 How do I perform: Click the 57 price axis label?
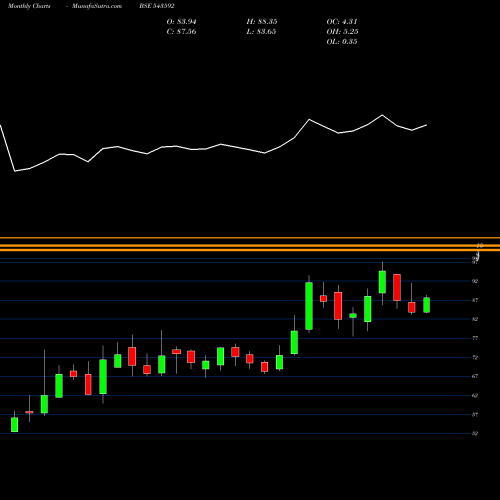(x=475, y=415)
